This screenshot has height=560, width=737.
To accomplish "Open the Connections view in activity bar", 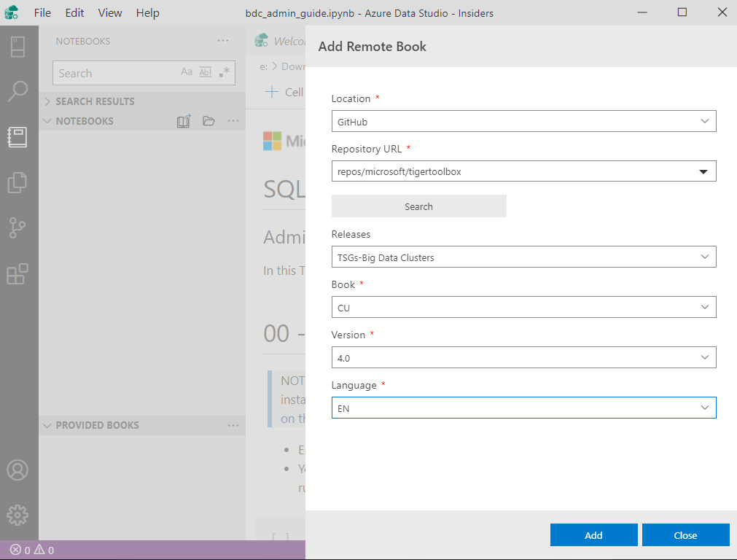I will pos(17,47).
